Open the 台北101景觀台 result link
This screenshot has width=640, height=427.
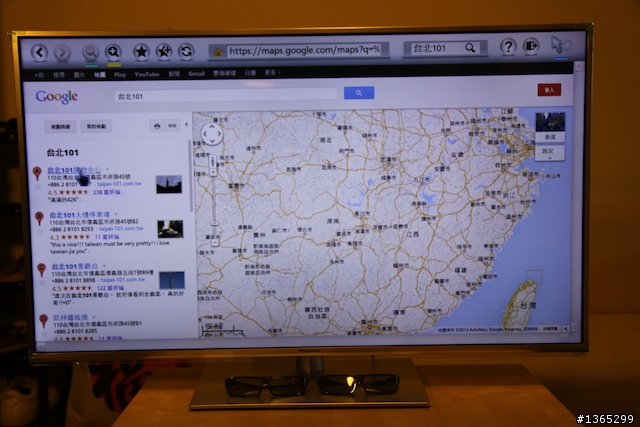(75, 266)
